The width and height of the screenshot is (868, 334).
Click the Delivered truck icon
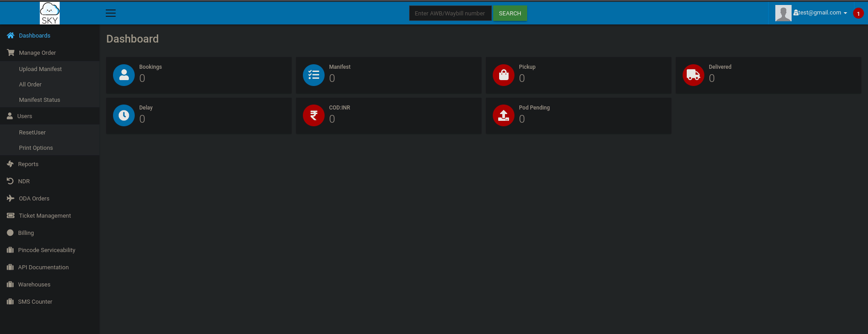693,75
